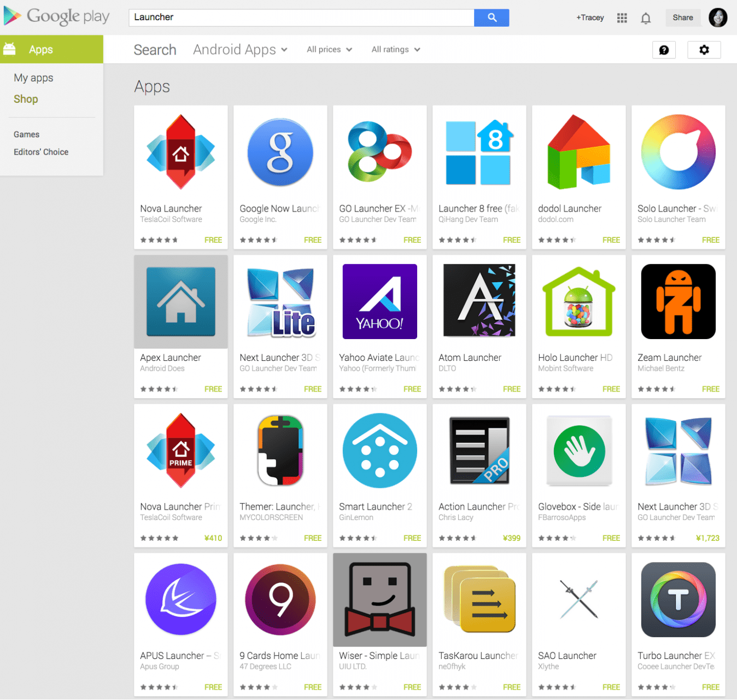This screenshot has height=700, width=737.
Task: Expand the Android Apps dropdown
Action: click(x=240, y=50)
